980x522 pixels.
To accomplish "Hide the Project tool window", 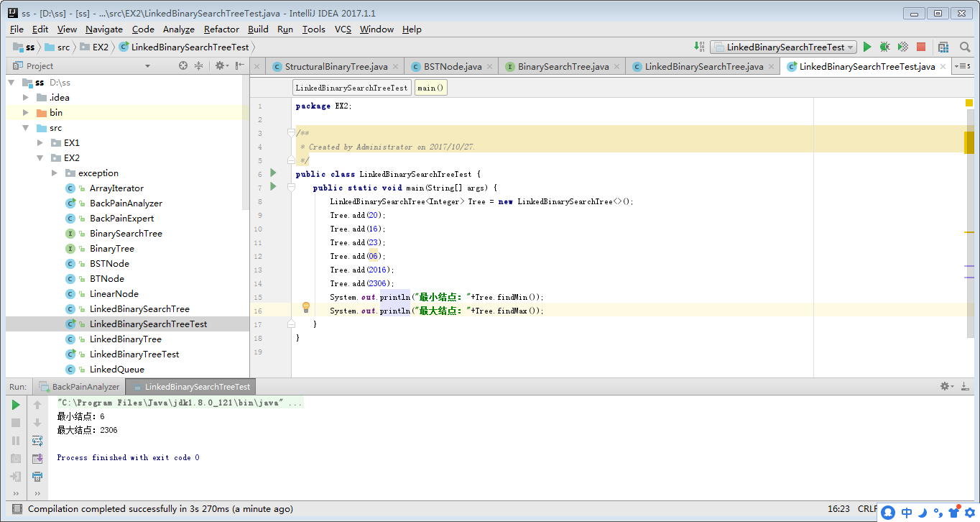I will [240, 65].
